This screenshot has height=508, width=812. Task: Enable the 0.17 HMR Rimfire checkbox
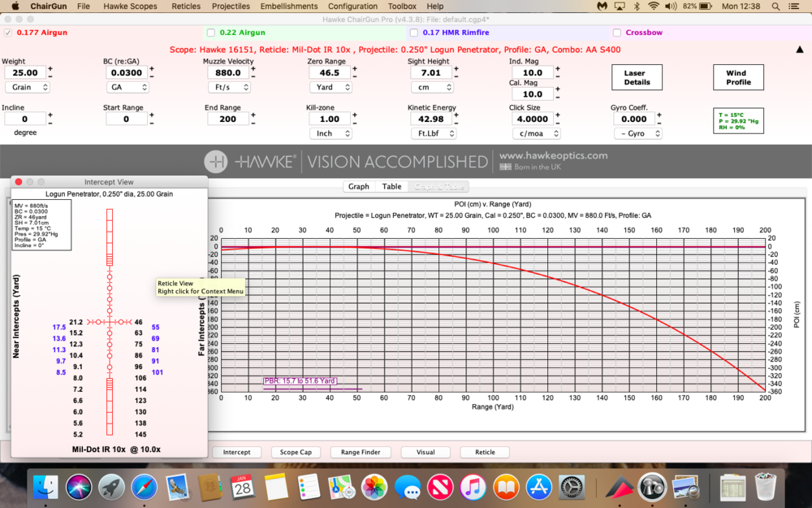click(414, 33)
